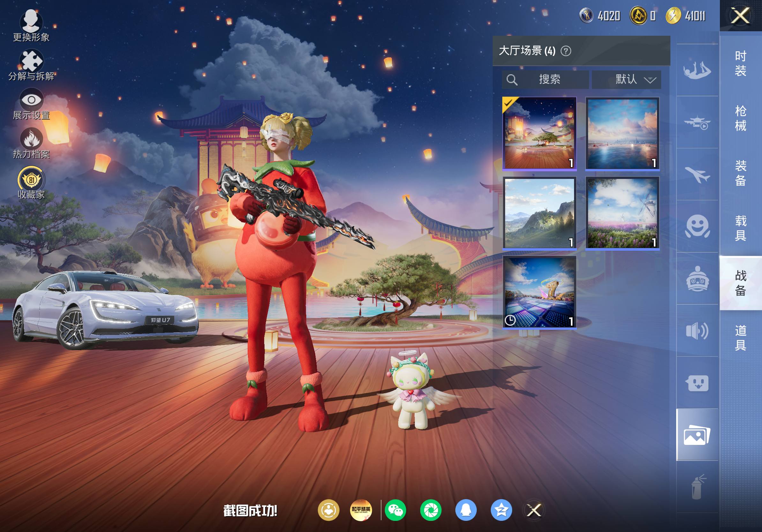Viewport: 762px width, 532px height.
Task: Click the 搜索 search field
Action: click(x=545, y=80)
